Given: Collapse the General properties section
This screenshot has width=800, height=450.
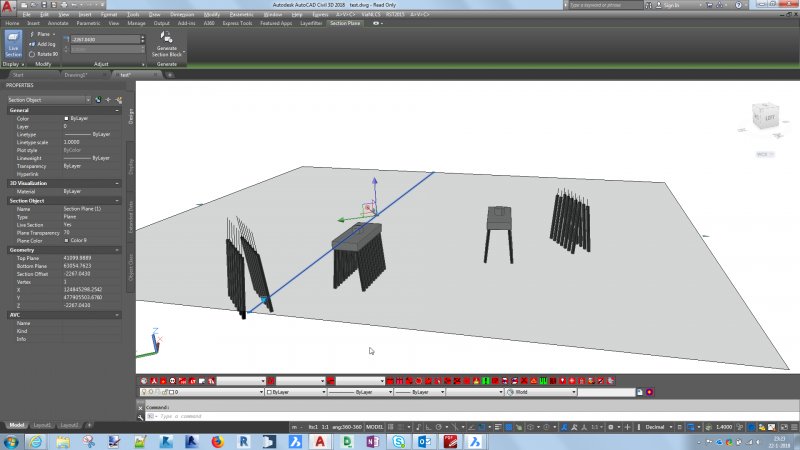Looking at the screenshot, I should point(118,110).
